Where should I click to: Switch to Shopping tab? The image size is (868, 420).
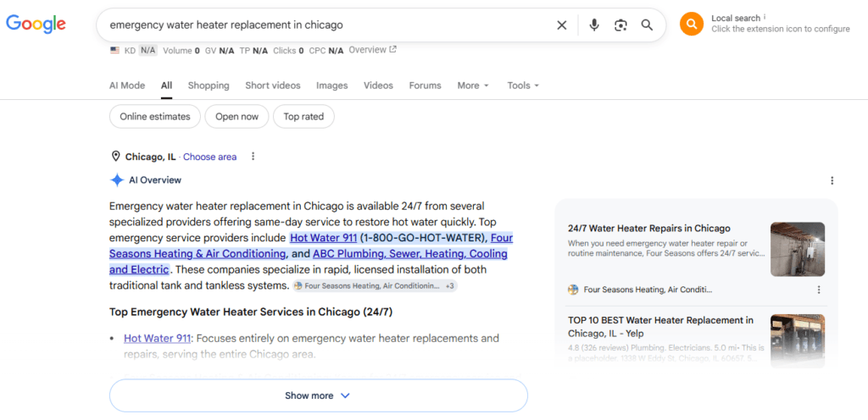coord(209,86)
